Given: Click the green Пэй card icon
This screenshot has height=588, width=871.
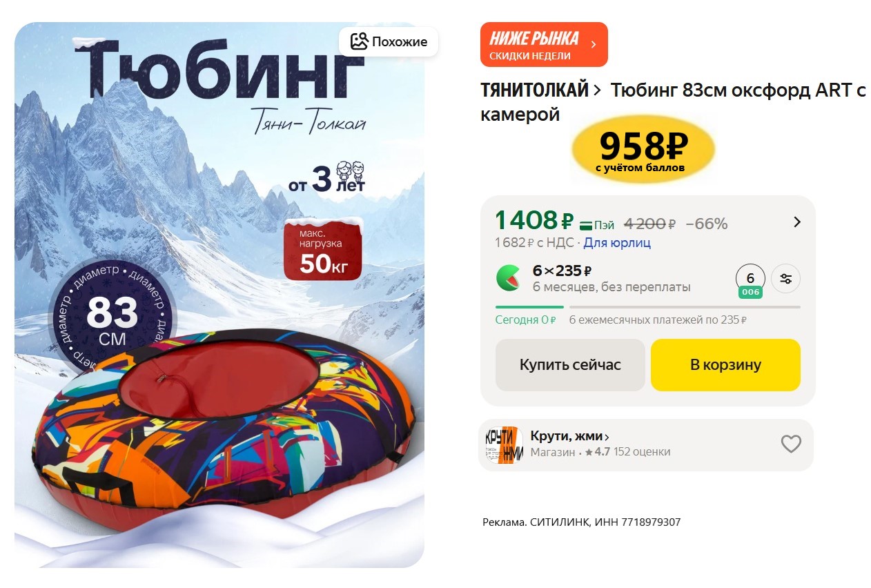Looking at the screenshot, I should [x=586, y=224].
